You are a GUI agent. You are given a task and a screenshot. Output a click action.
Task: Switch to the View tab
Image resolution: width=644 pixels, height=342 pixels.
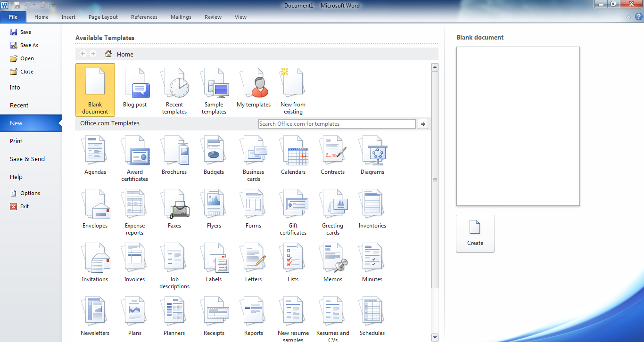click(240, 17)
